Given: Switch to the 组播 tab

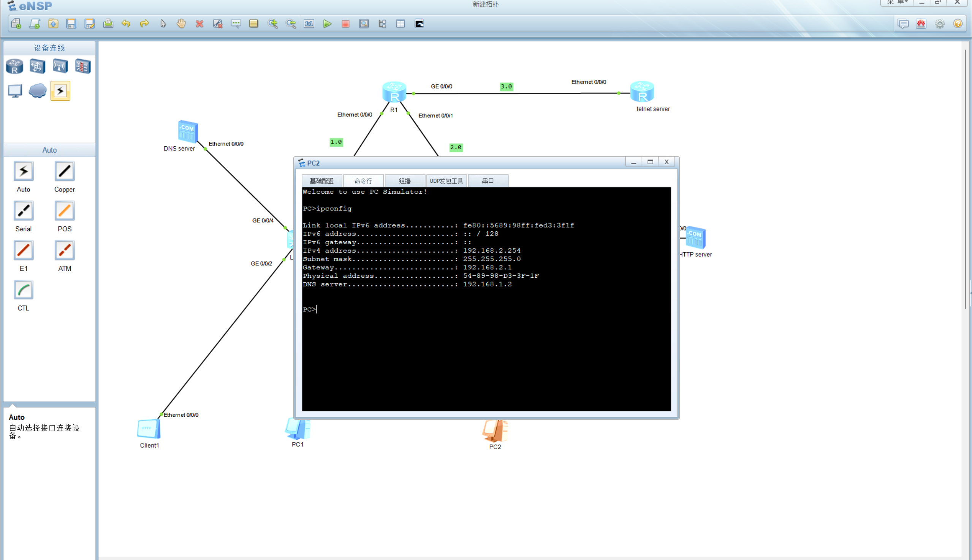Looking at the screenshot, I should point(405,181).
